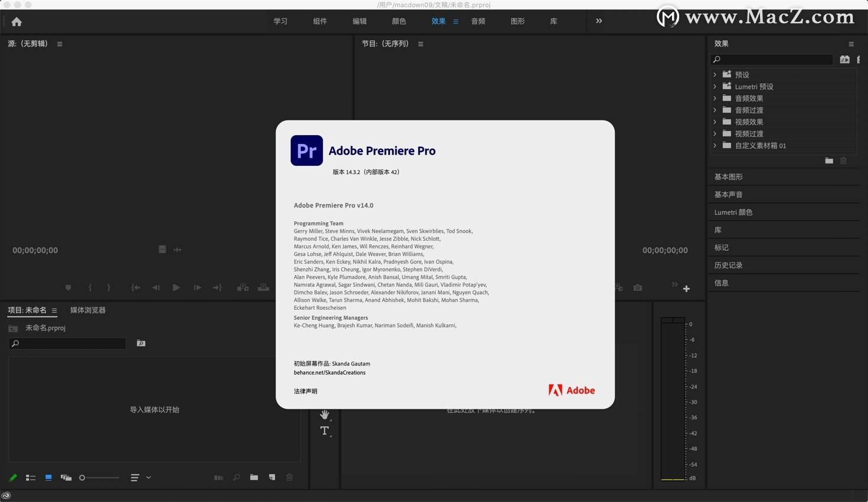Click the New Item icon
The width and height of the screenshot is (868, 502).
pos(272,477)
